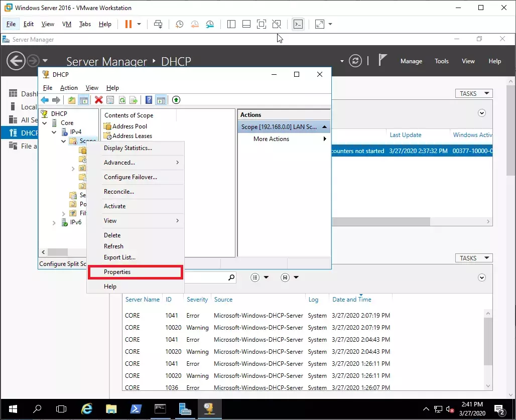Screen dimensions: 516x420
Task: Toggle the console tree icon in DHCP toolbar
Action: coord(84,100)
